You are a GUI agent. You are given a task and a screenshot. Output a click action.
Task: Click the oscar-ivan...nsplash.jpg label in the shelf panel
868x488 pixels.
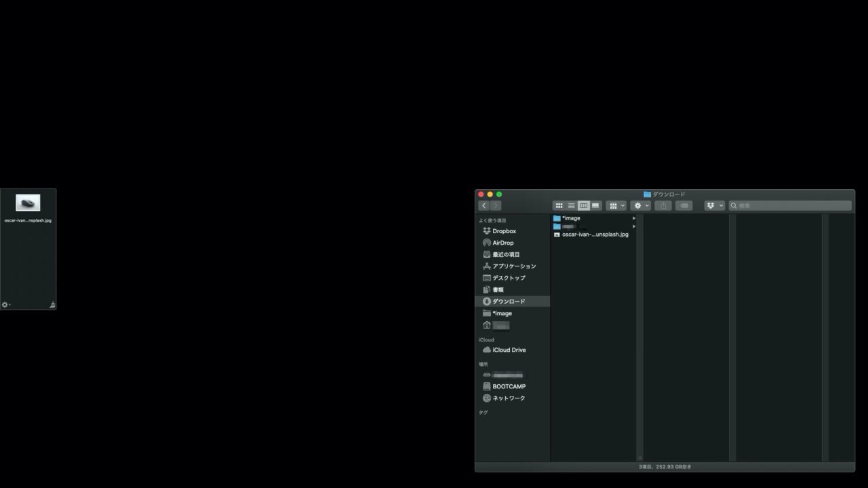point(28,221)
